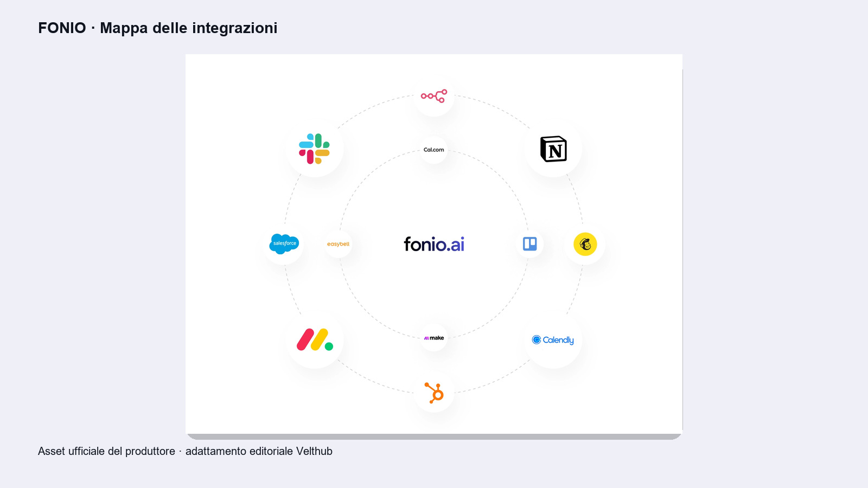Select the Calendly logo
Image resolution: width=868 pixels, height=488 pixels.
(x=553, y=340)
